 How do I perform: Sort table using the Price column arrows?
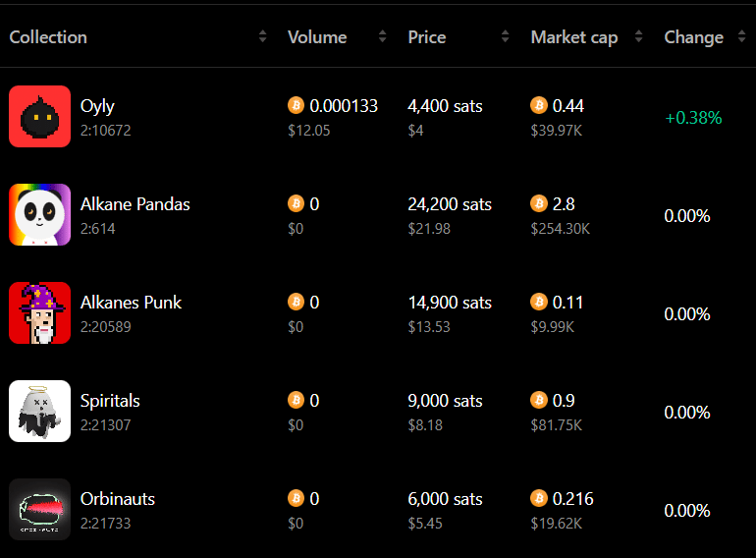[x=505, y=36]
